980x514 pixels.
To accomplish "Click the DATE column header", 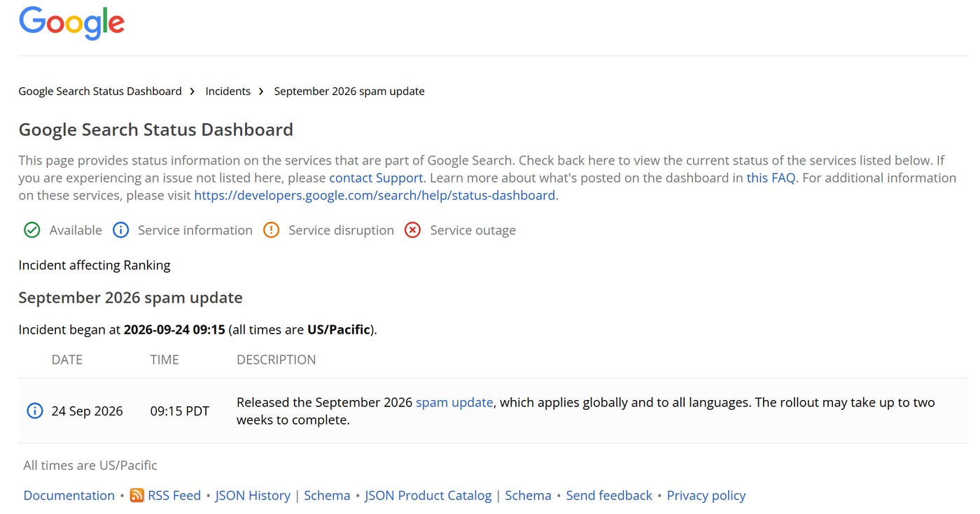I will point(67,359).
